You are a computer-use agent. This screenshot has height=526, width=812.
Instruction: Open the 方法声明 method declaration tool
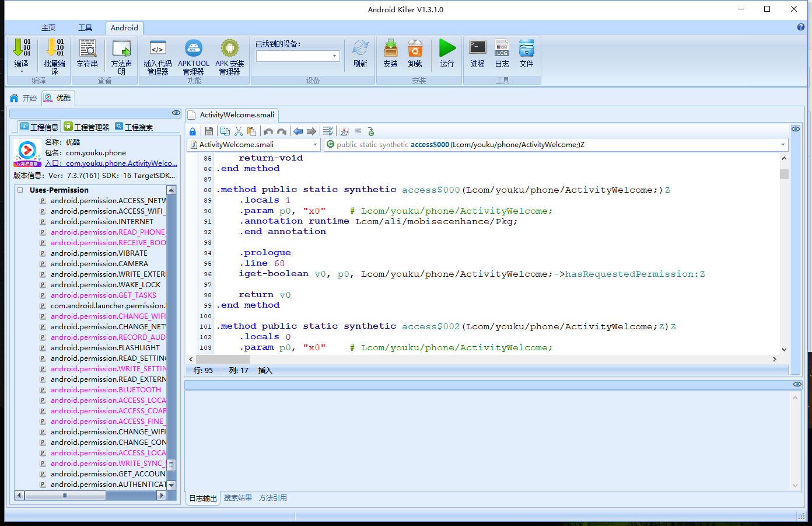121,48
